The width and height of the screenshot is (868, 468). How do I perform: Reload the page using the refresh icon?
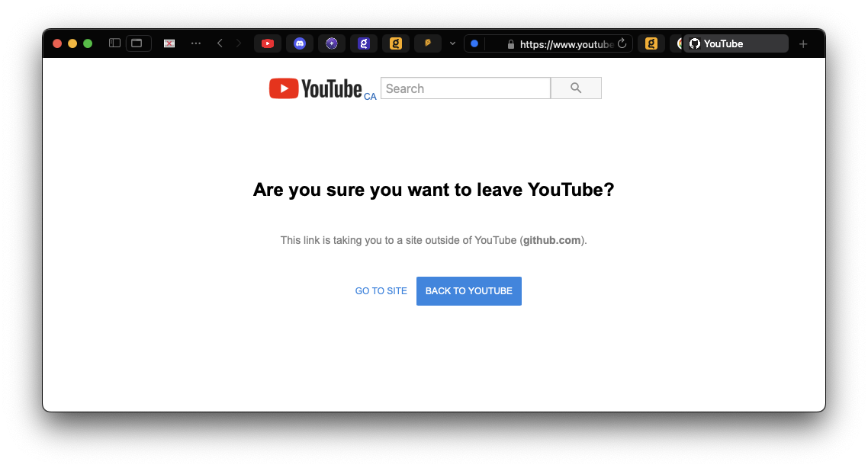click(622, 43)
